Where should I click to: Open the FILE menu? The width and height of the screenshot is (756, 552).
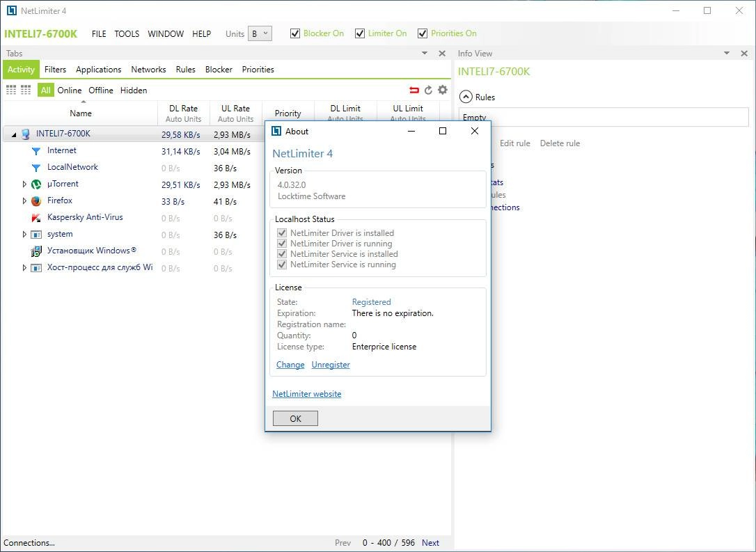coord(99,33)
